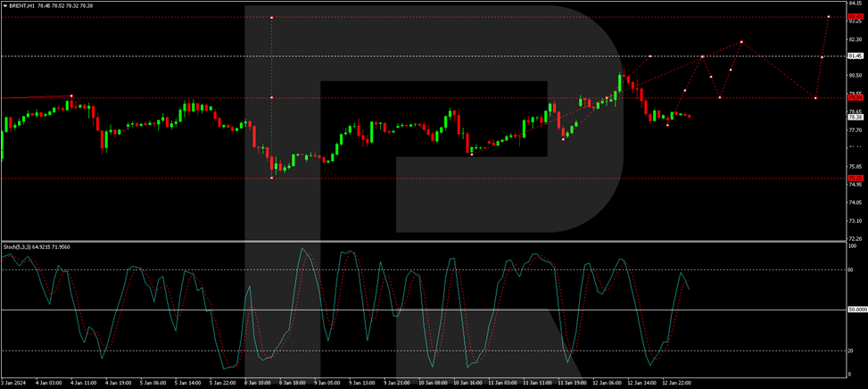This screenshot has width=868, height=389.
Task: Click the 75.25 red price level tag
Action: tap(856, 178)
